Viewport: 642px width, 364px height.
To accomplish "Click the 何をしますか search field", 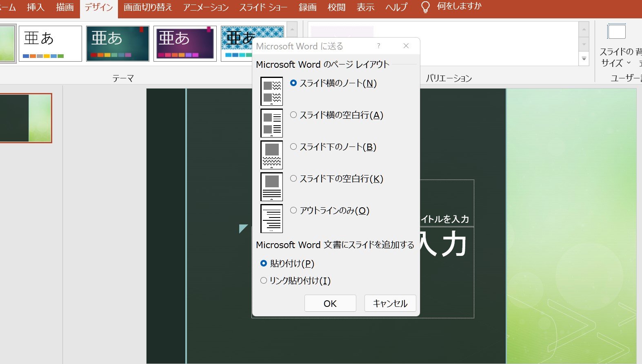I will (459, 7).
